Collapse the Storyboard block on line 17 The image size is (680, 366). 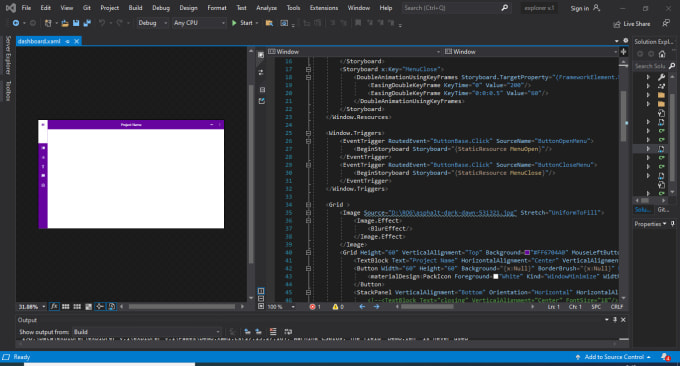(308, 69)
